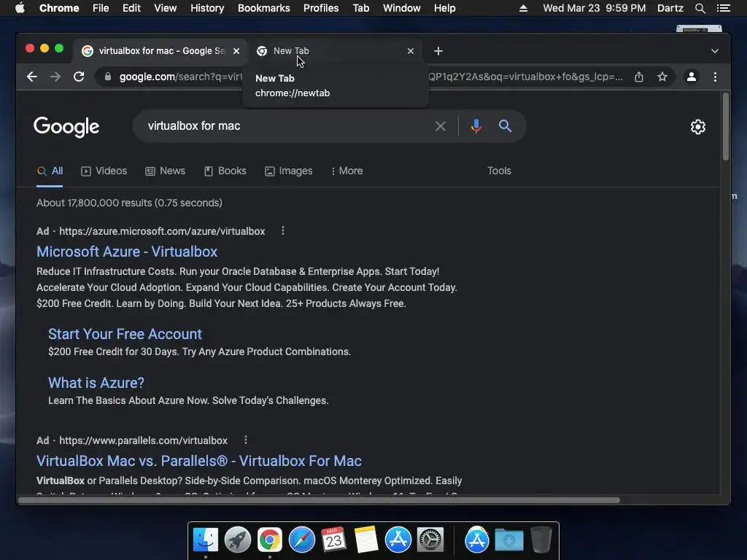Open Launchpad from the Dock
Image resolution: width=747 pixels, height=560 pixels.
point(237,540)
